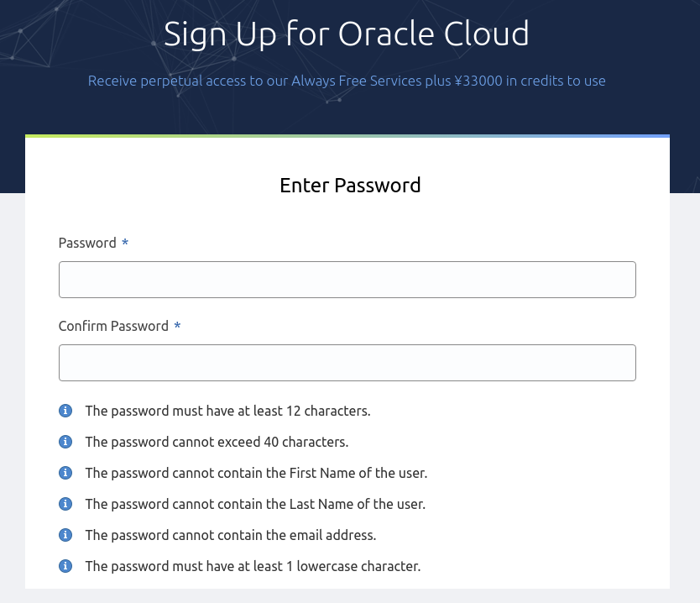Image resolution: width=700 pixels, height=603 pixels.
Task: Click the info icon for lowercase character rule
Action: 65,566
